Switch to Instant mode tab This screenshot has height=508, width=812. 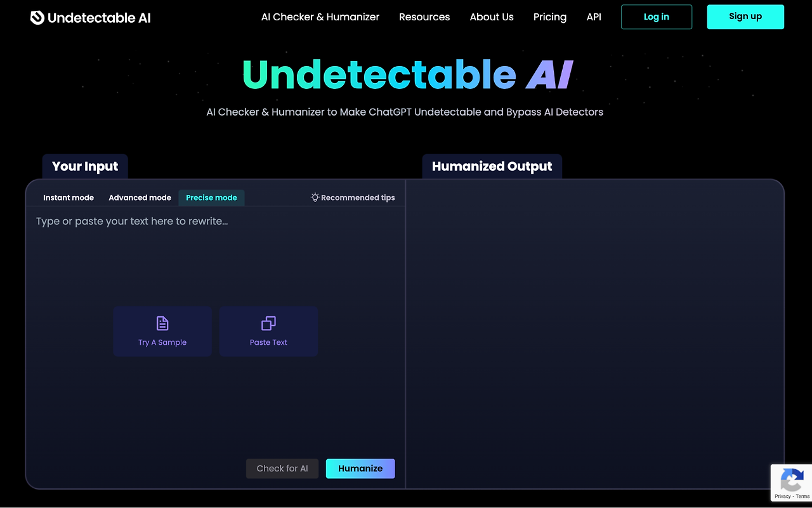point(69,197)
